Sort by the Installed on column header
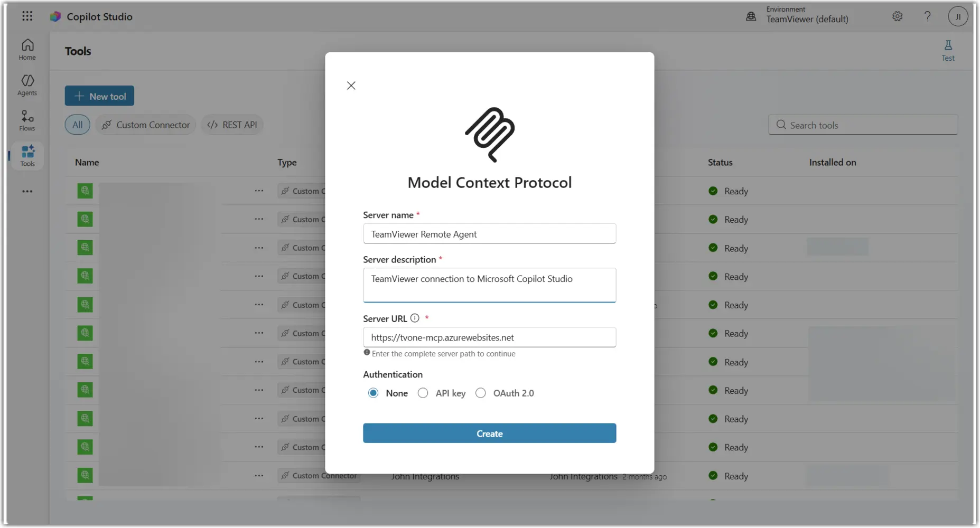 click(x=833, y=162)
